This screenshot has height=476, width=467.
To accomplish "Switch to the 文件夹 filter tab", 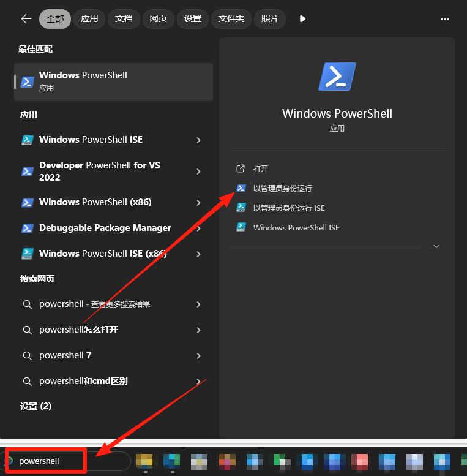I will point(231,19).
